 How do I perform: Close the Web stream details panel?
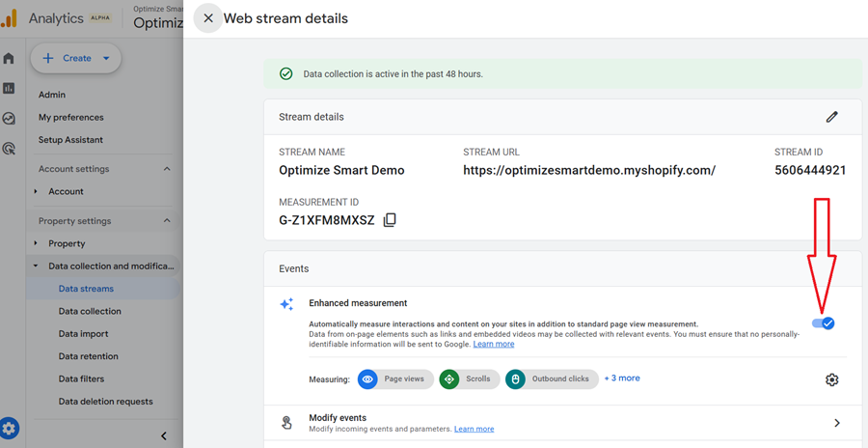[208, 18]
